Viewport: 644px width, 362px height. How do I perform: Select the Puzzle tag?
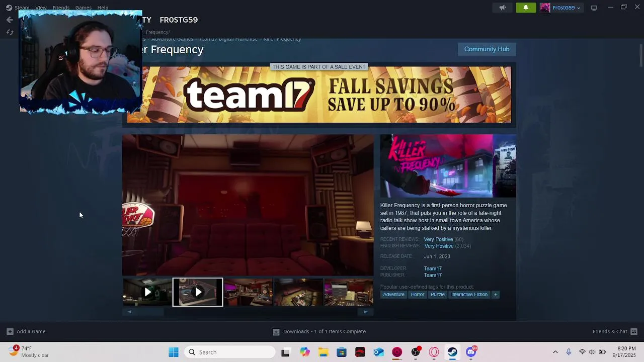point(437,295)
